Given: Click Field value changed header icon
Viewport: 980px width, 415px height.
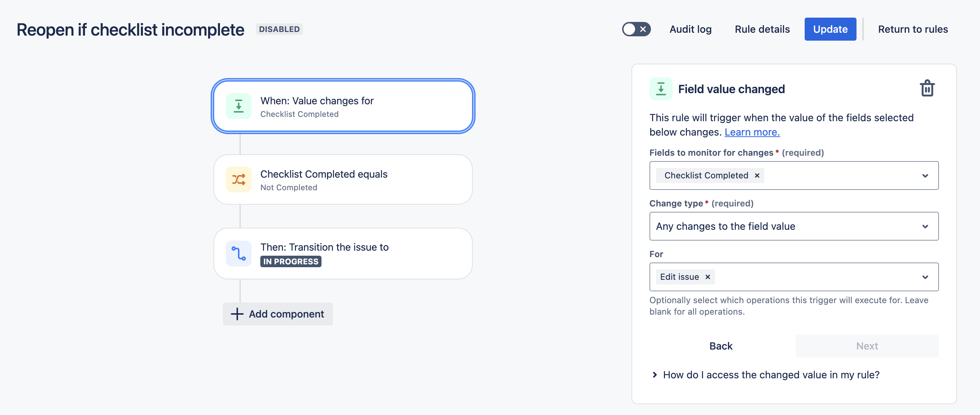Looking at the screenshot, I should (661, 89).
